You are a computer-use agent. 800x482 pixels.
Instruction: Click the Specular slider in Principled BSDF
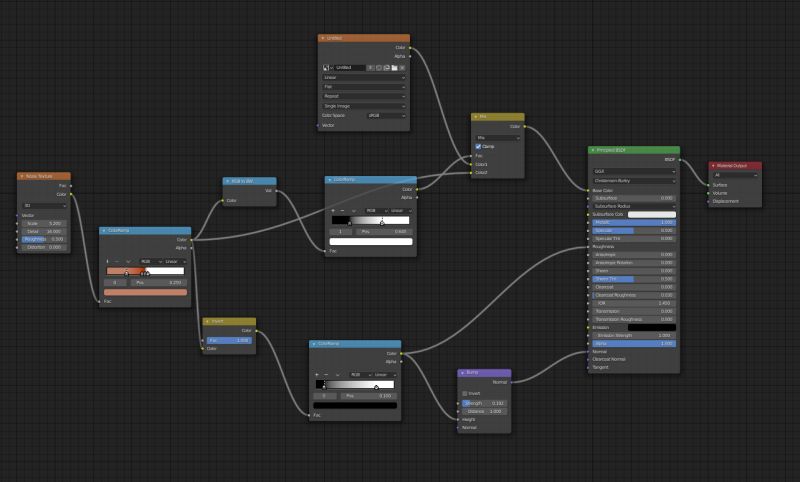[x=634, y=231]
